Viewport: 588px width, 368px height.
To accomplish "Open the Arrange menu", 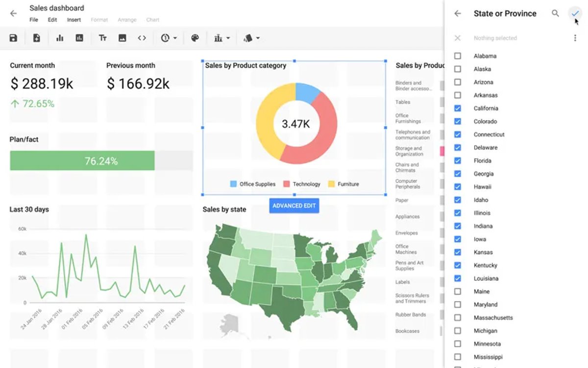I will [x=127, y=20].
